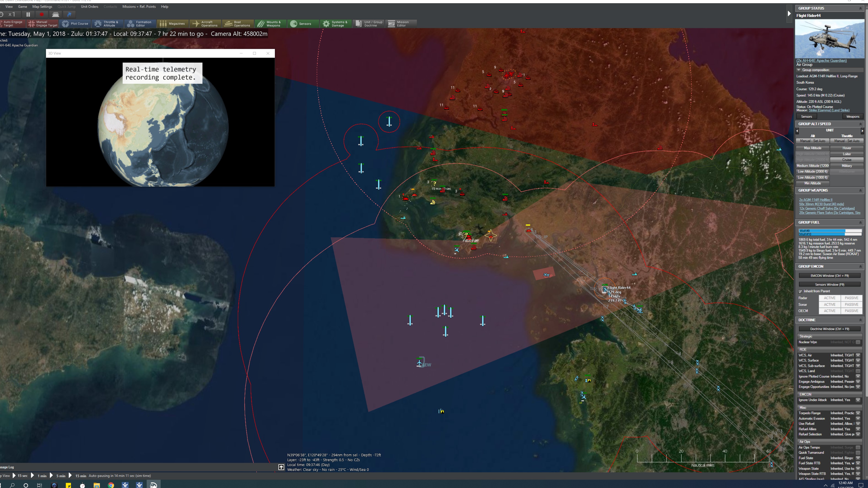Open the Mission Editor

[x=401, y=24]
